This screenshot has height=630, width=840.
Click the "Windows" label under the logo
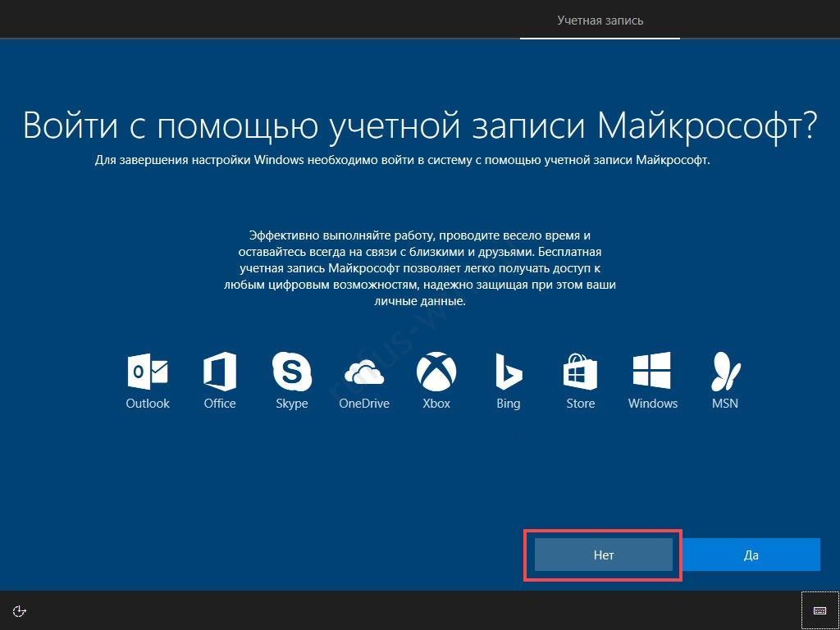653,404
